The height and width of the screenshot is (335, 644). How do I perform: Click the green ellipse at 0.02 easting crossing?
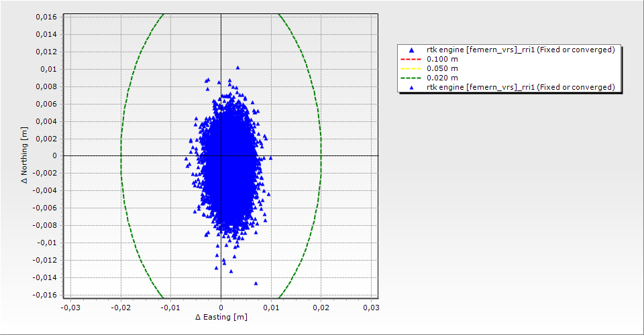pos(321,155)
